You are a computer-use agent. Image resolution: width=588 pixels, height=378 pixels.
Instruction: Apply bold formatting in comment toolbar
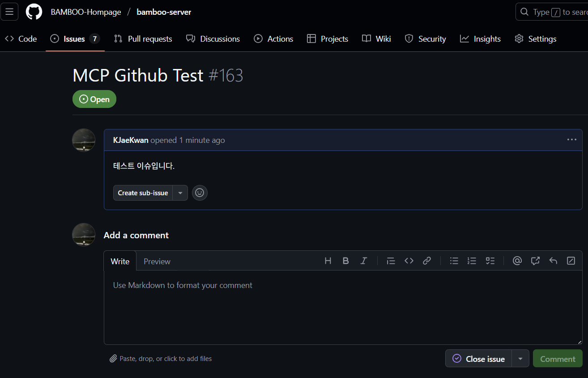click(x=345, y=261)
